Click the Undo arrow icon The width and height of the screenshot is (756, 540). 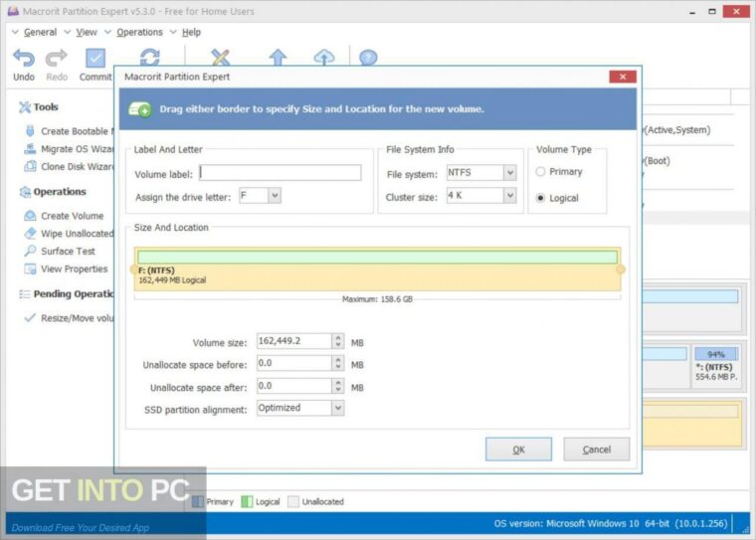pos(24,58)
